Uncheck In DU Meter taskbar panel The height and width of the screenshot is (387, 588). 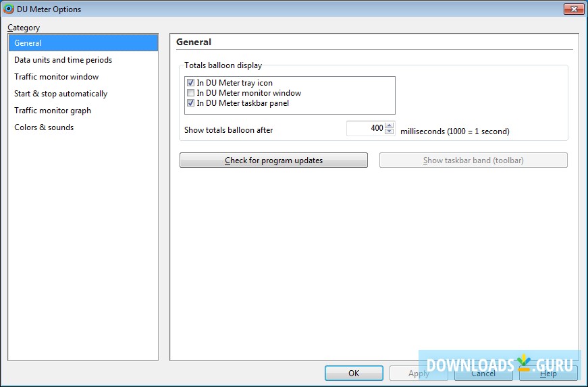click(x=190, y=103)
